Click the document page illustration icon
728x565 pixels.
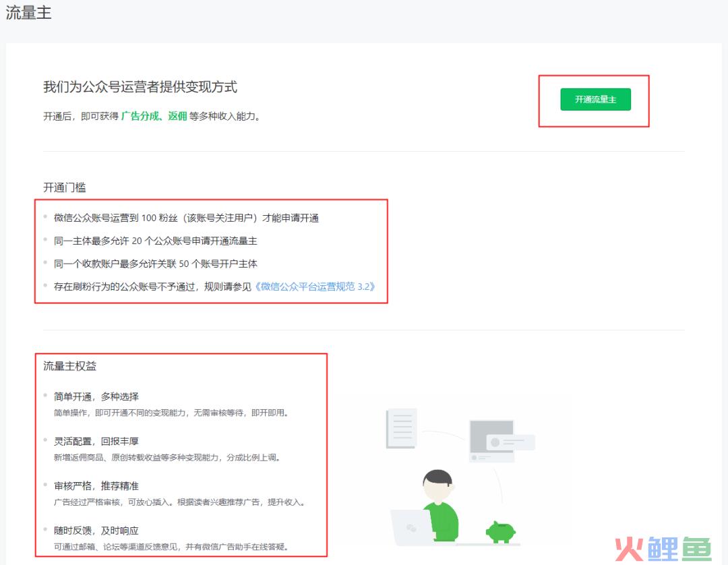tap(402, 428)
